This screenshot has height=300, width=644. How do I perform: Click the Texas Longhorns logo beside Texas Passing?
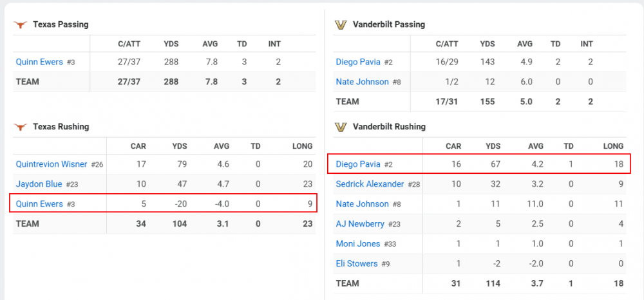[x=21, y=25]
